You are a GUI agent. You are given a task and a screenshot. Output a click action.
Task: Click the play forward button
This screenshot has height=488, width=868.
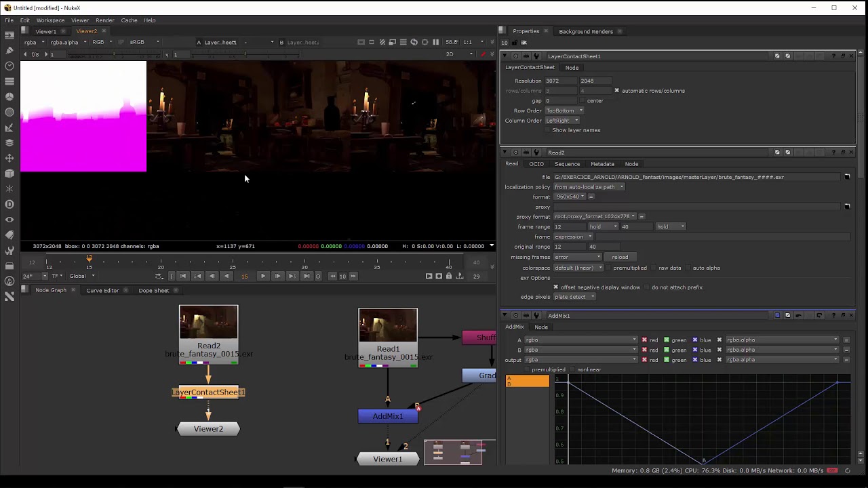click(x=263, y=276)
